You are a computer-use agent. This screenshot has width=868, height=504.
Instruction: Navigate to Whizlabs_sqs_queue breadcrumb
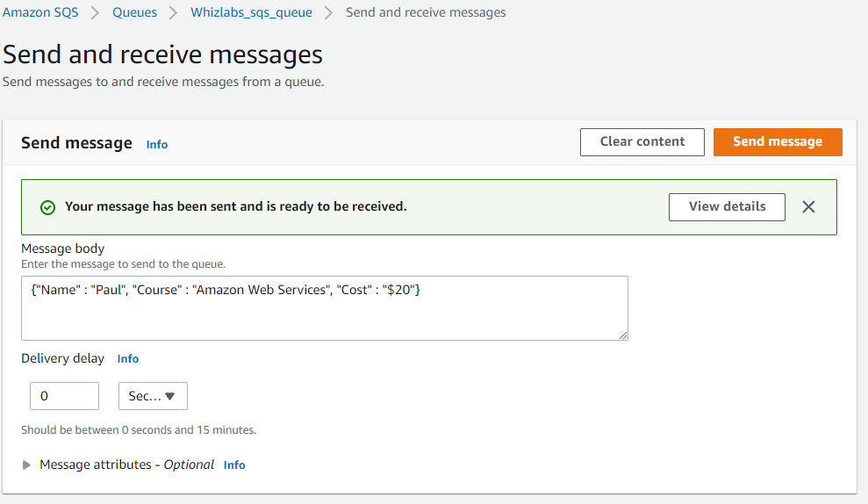tap(251, 12)
